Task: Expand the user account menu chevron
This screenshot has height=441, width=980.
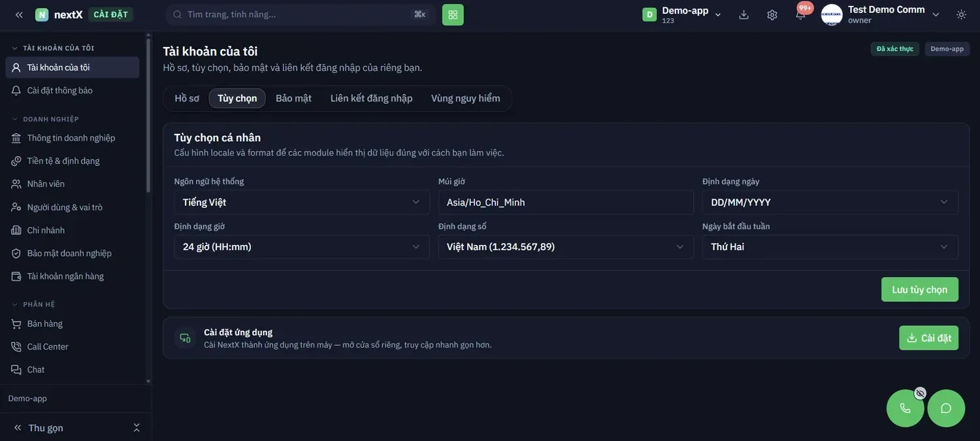Action: [x=936, y=14]
